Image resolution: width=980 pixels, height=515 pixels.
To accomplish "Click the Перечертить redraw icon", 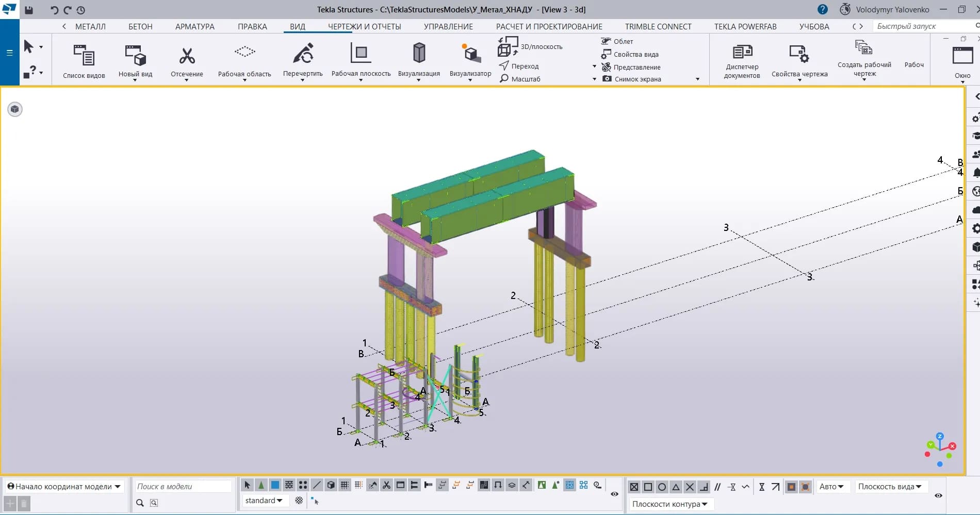I will 303,54.
